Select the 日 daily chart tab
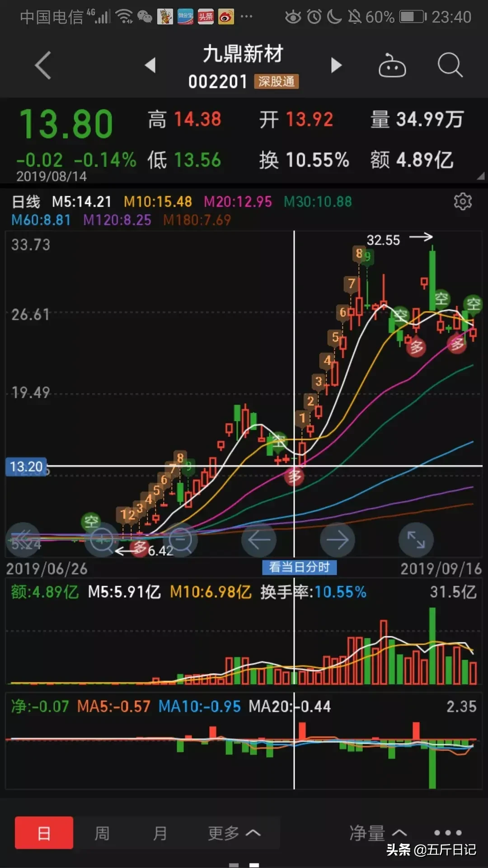 point(44,833)
